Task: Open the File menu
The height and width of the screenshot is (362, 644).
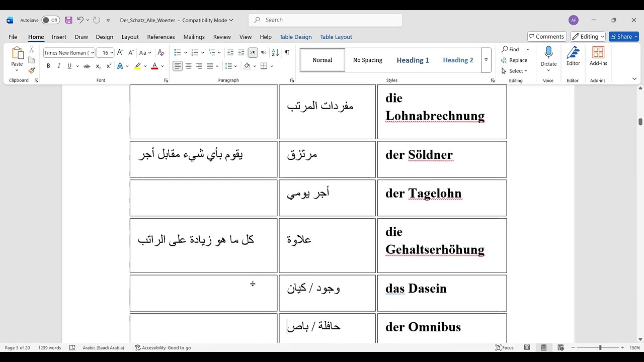Action: point(13,37)
